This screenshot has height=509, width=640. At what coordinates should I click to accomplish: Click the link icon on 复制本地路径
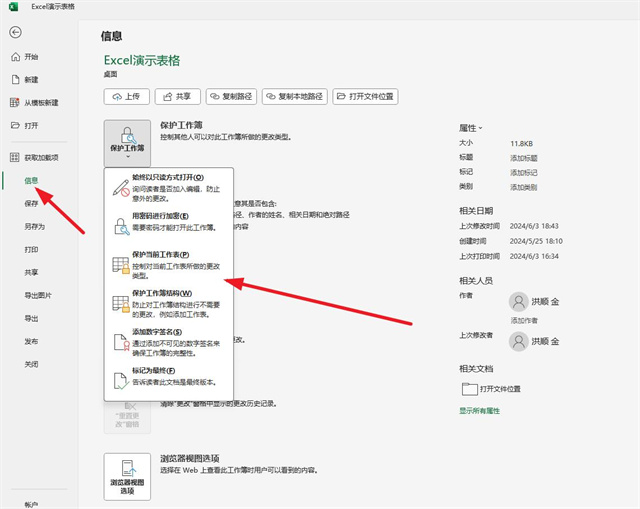271,97
